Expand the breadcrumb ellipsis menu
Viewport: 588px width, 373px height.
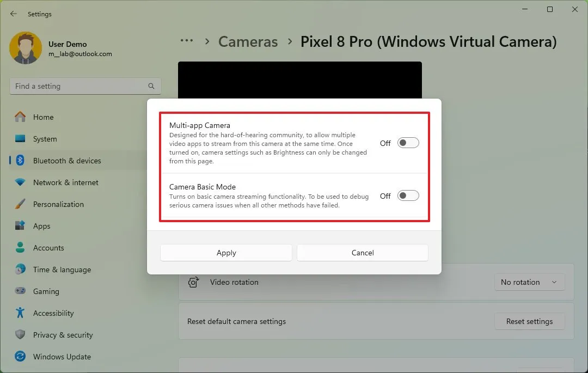point(187,41)
